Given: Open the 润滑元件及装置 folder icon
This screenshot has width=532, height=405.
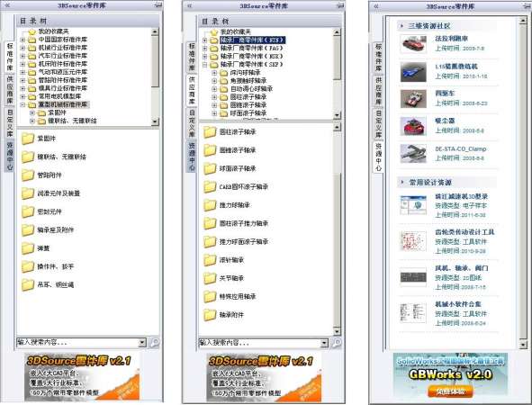Looking at the screenshot, I should pos(28,193).
